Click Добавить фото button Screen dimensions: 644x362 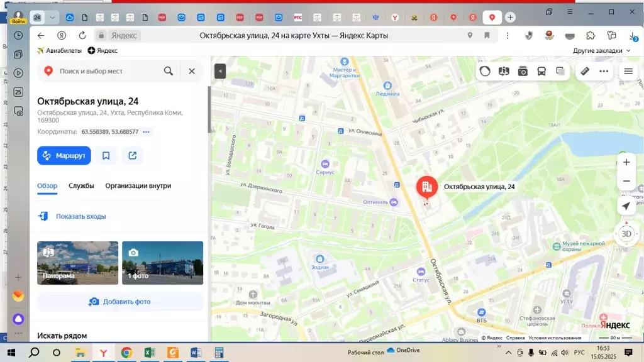pyautogui.click(x=120, y=302)
